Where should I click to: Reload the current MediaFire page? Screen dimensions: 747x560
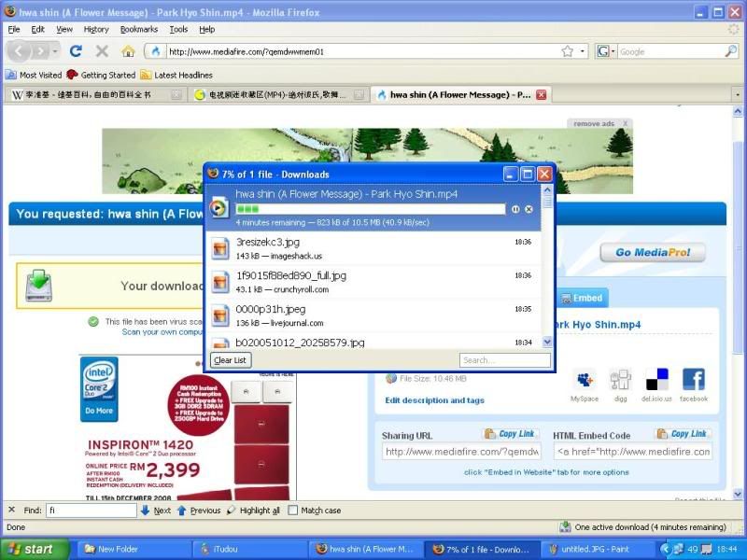click(76, 51)
